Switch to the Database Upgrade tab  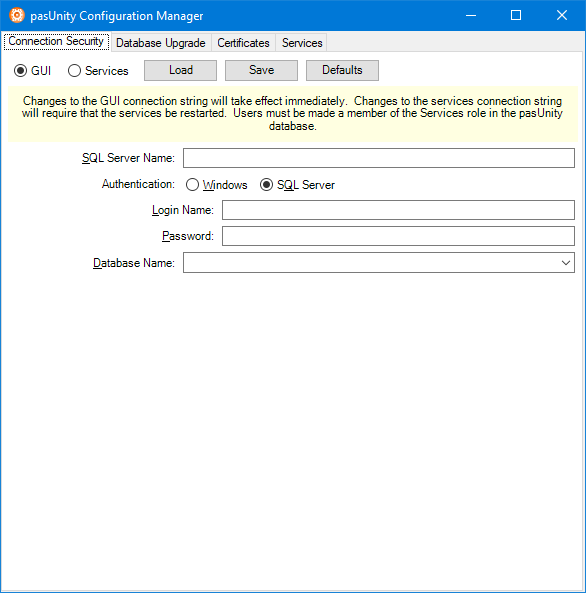tap(161, 43)
